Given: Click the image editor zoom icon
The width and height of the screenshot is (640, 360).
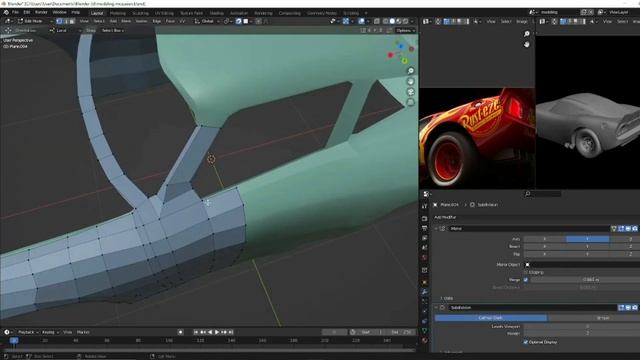Looking at the screenshot, I should (x=527, y=34).
